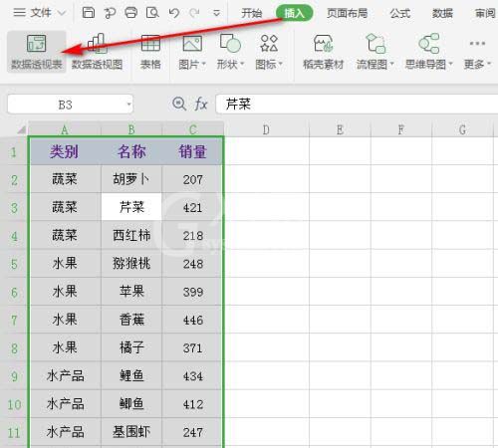Open 稻壳素材 resources
498x448 pixels.
coord(323,52)
